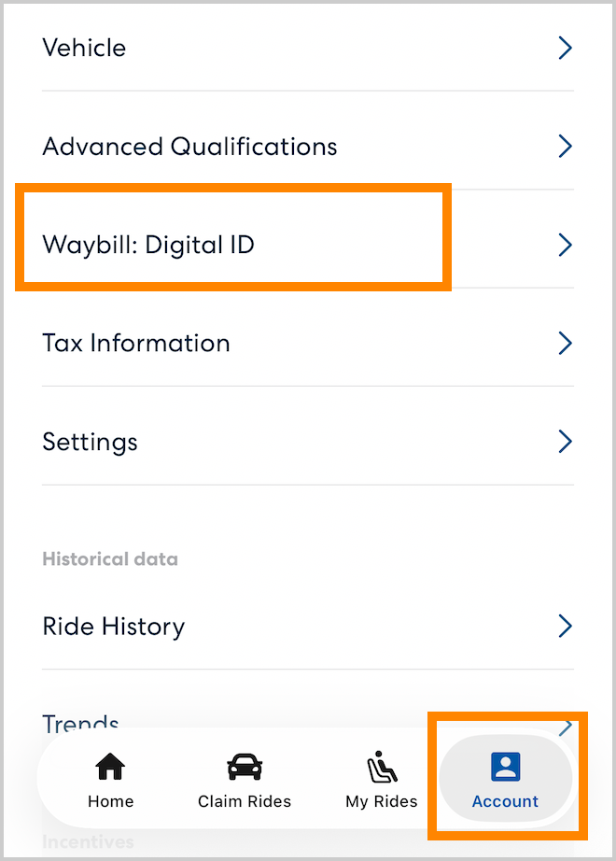Tap the Home house icon
The height and width of the screenshot is (861, 616).
click(110, 764)
